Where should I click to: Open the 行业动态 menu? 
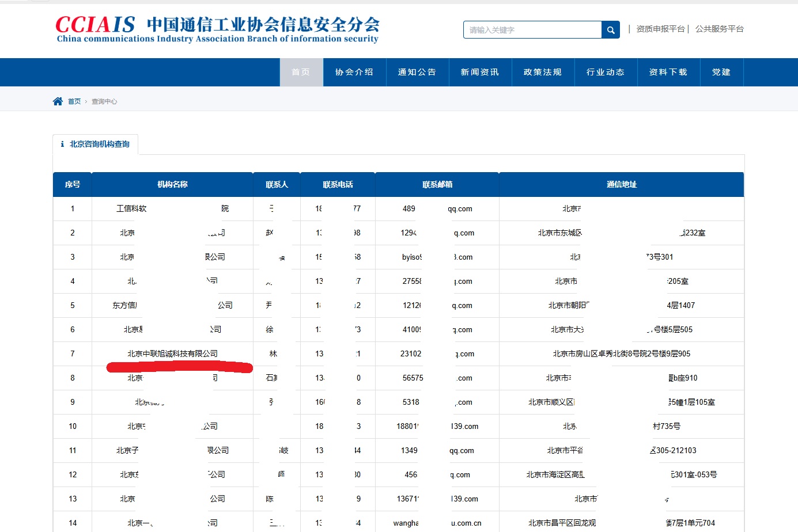pyautogui.click(x=606, y=72)
